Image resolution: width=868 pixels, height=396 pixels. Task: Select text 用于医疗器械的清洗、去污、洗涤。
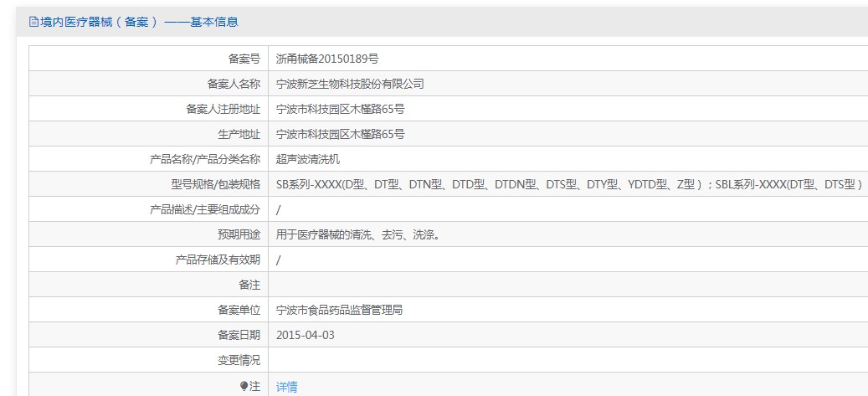pos(358,234)
